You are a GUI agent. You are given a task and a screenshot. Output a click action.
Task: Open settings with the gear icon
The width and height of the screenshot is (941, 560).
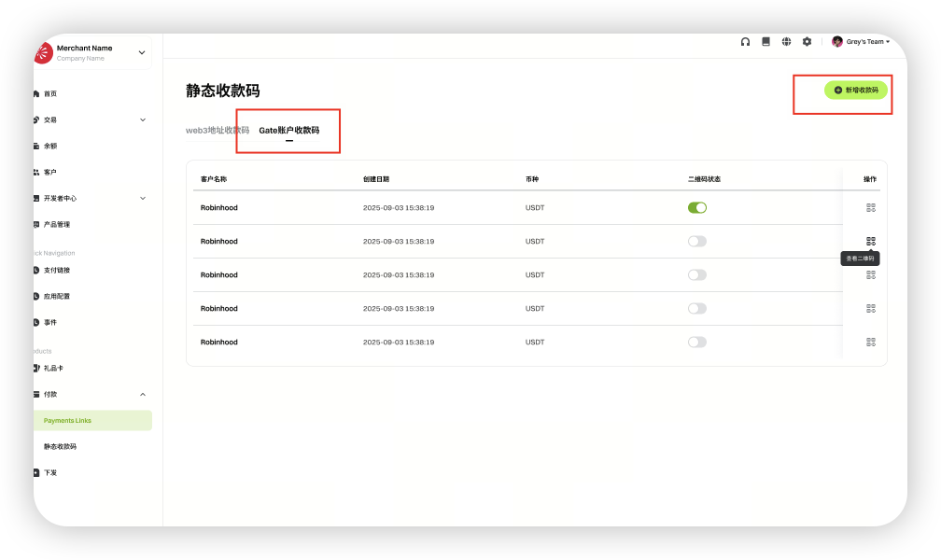pyautogui.click(x=807, y=42)
